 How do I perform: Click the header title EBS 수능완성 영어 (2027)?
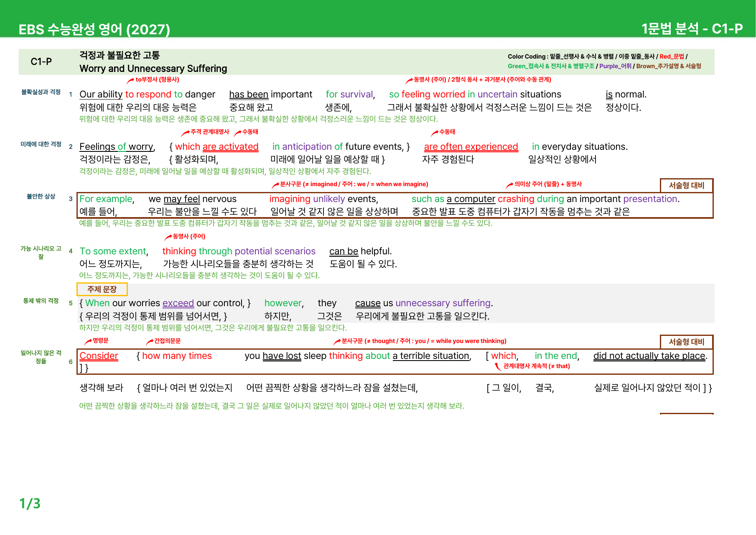click(94, 29)
